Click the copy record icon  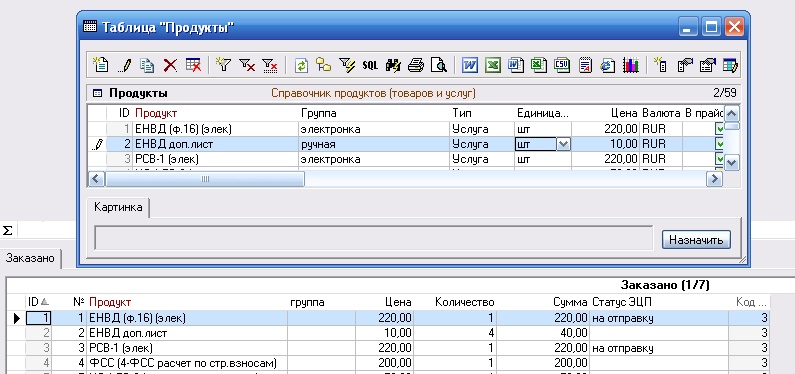pos(148,65)
